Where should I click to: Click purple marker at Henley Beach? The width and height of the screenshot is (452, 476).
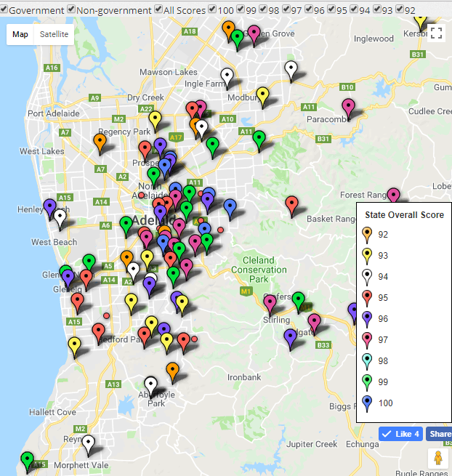tap(49, 207)
